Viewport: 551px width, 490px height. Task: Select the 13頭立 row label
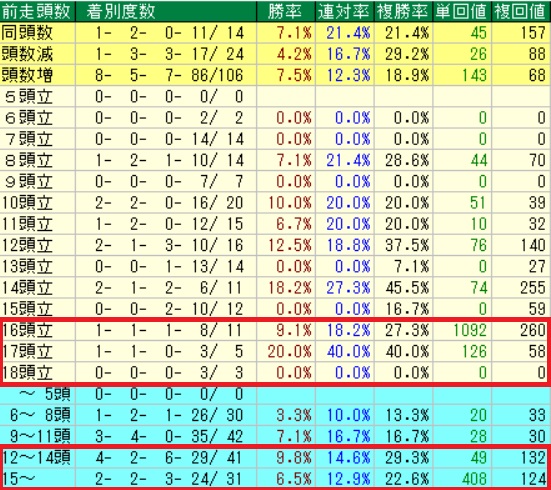(27, 266)
